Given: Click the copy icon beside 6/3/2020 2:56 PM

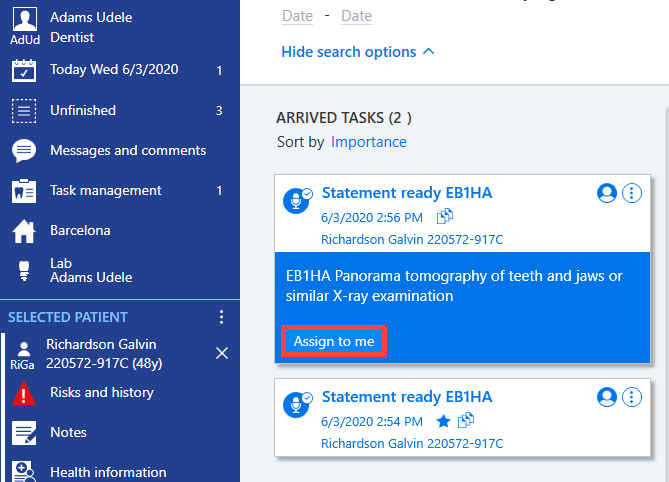Looking at the screenshot, I should 445,216.
